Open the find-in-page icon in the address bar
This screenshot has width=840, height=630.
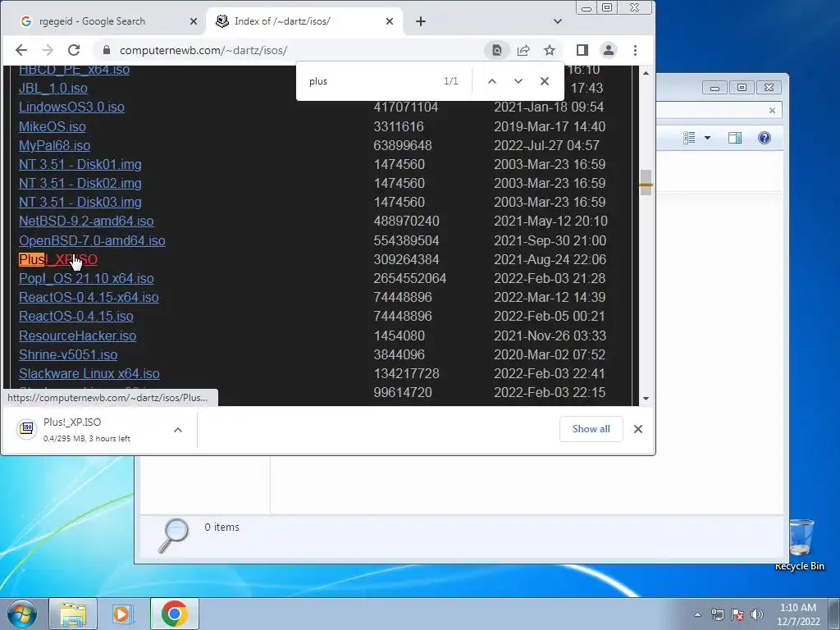[x=496, y=50]
